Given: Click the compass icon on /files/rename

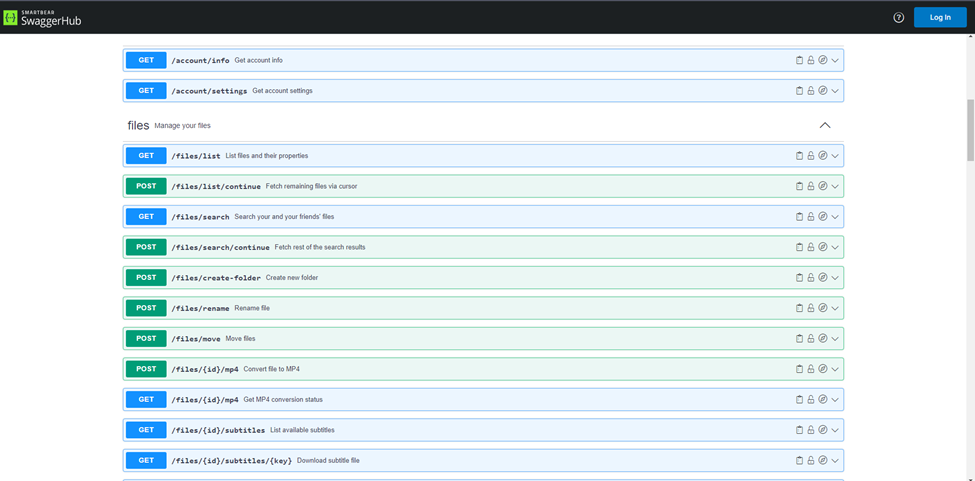Looking at the screenshot, I should 823,308.
